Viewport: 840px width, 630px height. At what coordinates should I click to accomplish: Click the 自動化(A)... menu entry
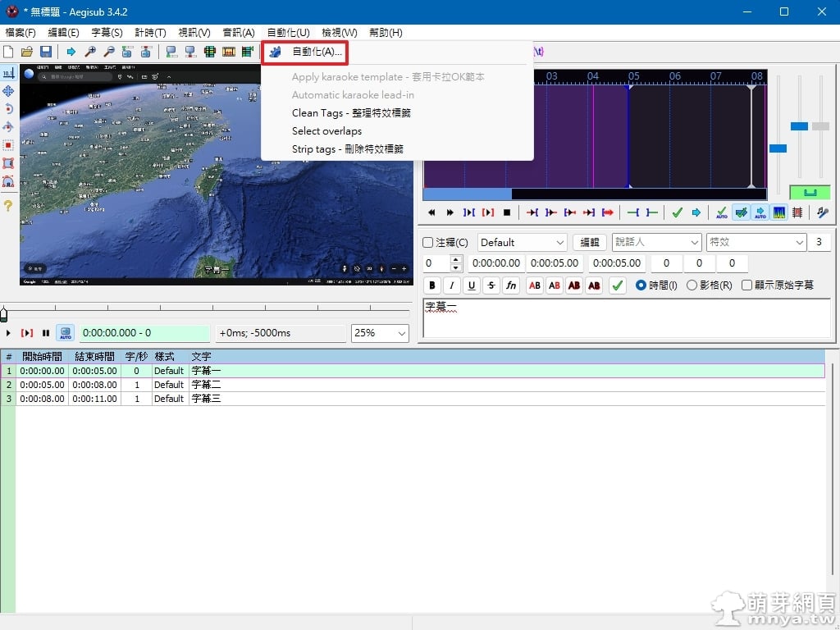click(x=317, y=52)
